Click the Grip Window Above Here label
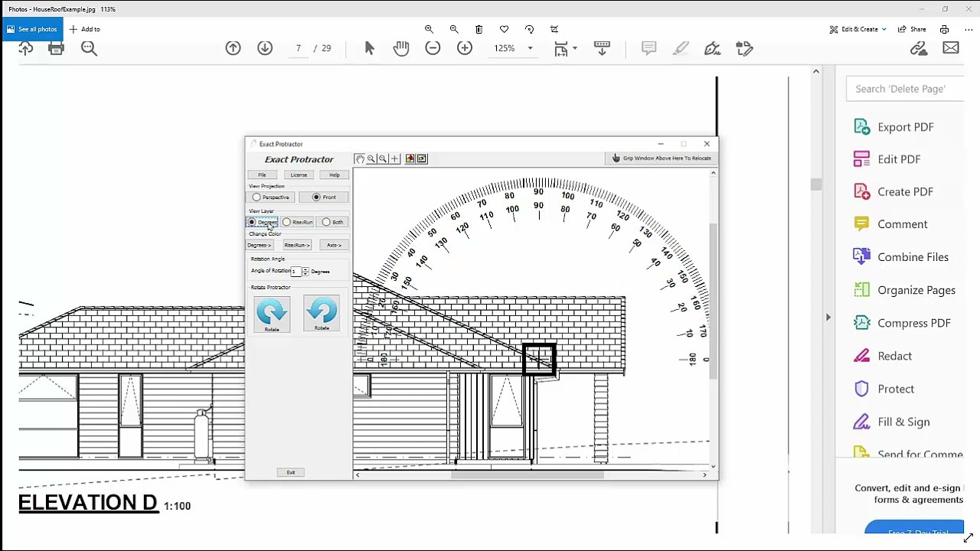Viewport: 980px width, 551px height. click(661, 158)
